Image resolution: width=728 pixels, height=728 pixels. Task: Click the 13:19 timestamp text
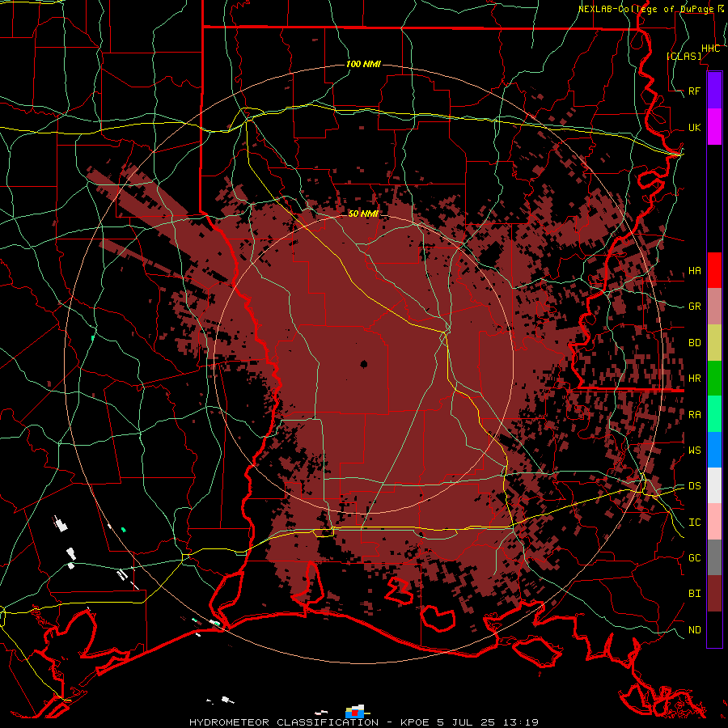(x=523, y=722)
